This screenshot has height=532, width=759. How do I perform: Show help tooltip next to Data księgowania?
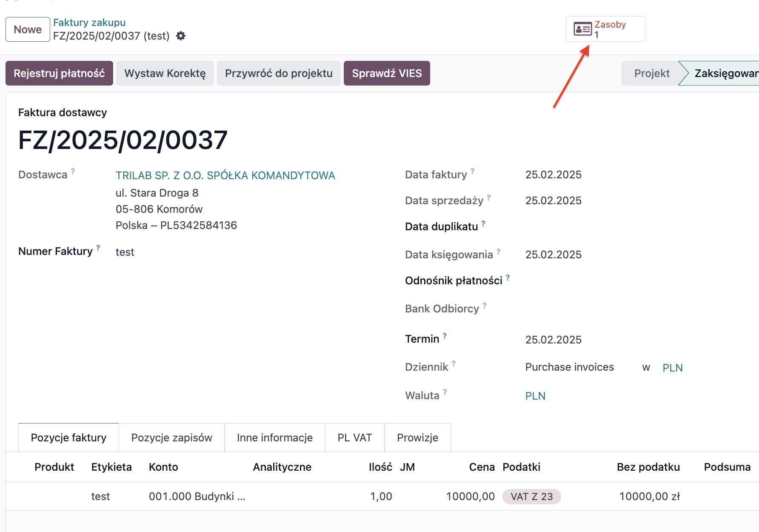[498, 251]
